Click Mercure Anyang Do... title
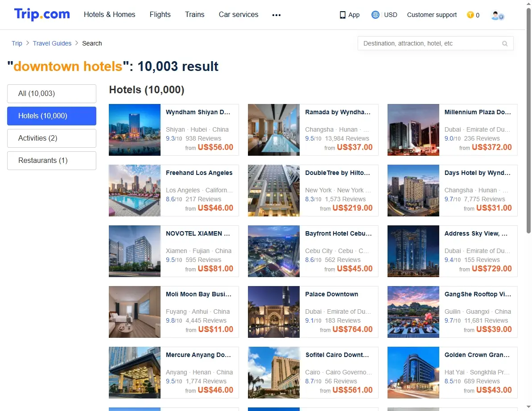 coord(198,355)
